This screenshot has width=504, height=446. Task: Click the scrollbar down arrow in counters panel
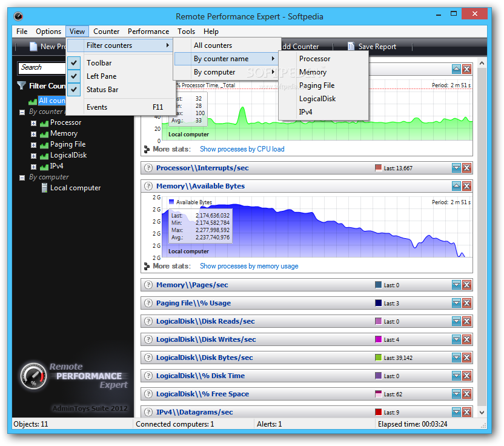click(482, 412)
